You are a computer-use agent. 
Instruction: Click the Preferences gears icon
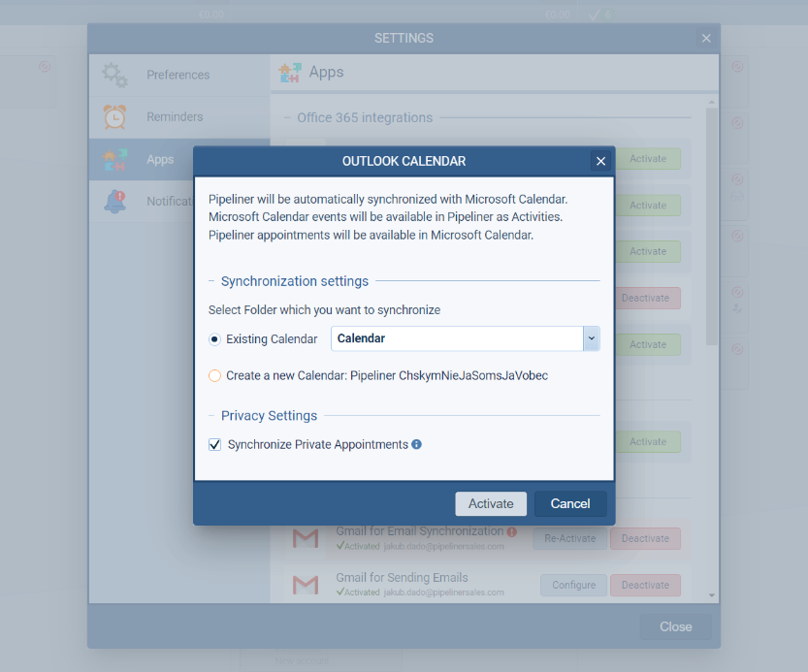click(x=114, y=75)
